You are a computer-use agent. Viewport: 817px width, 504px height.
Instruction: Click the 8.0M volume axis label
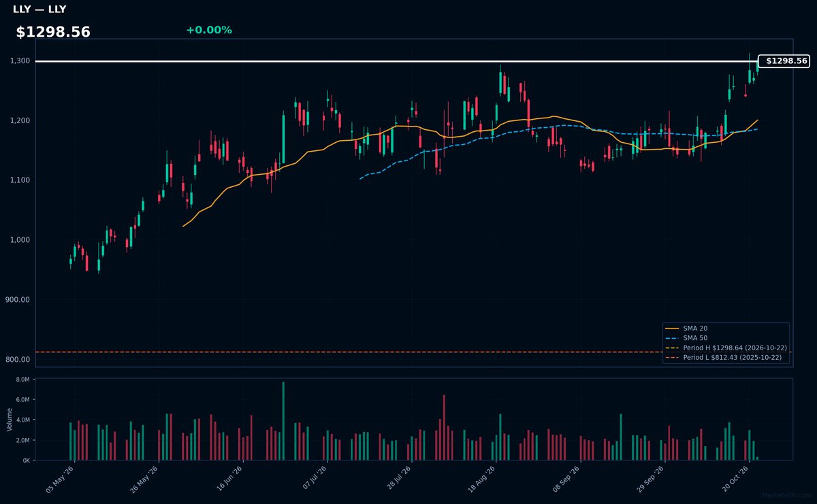(x=23, y=380)
